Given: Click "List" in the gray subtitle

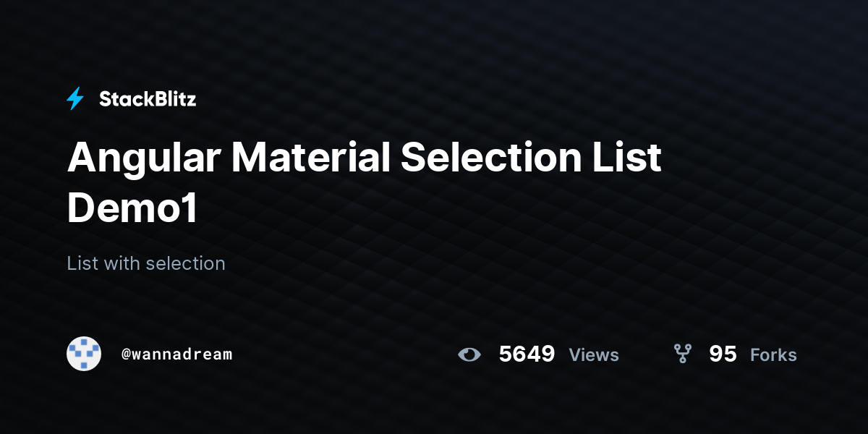Looking at the screenshot, I should point(82,263).
